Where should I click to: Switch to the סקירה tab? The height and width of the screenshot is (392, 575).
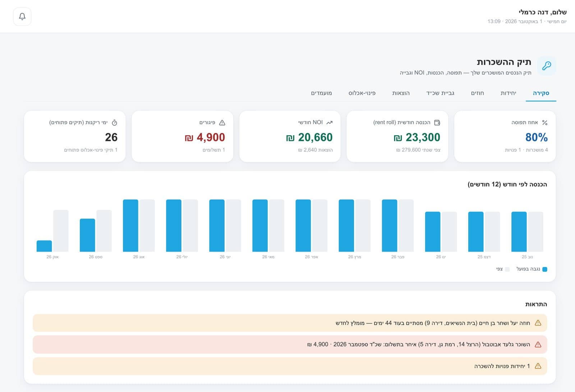click(x=541, y=93)
